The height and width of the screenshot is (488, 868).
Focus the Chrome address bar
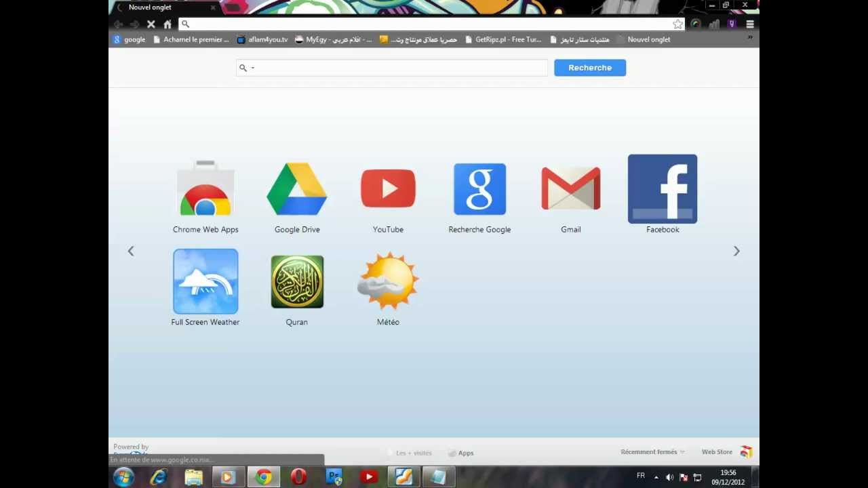click(x=432, y=24)
